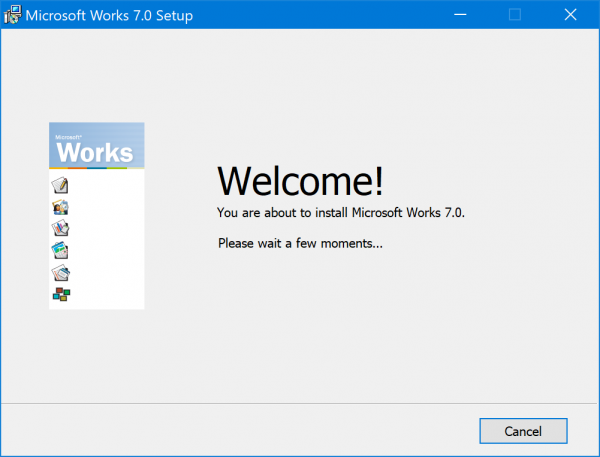
Task: Click the people and clock icon
Action: pos(61,207)
